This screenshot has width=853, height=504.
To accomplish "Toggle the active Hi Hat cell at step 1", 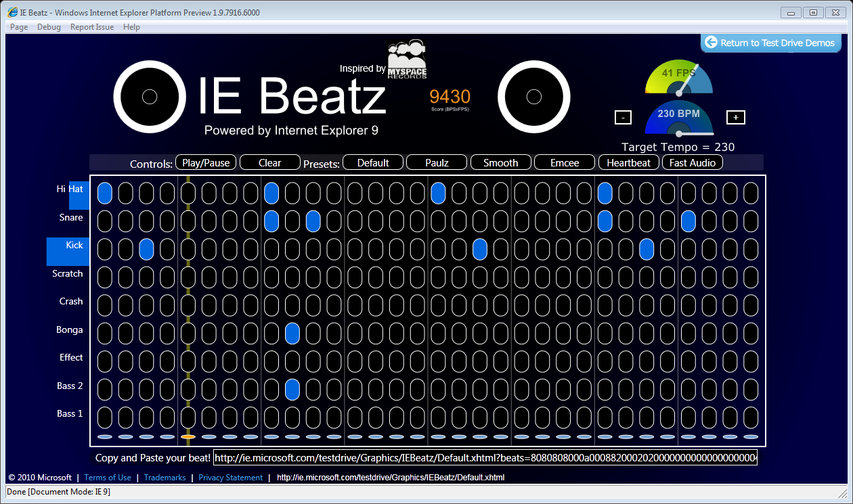I will [x=105, y=193].
